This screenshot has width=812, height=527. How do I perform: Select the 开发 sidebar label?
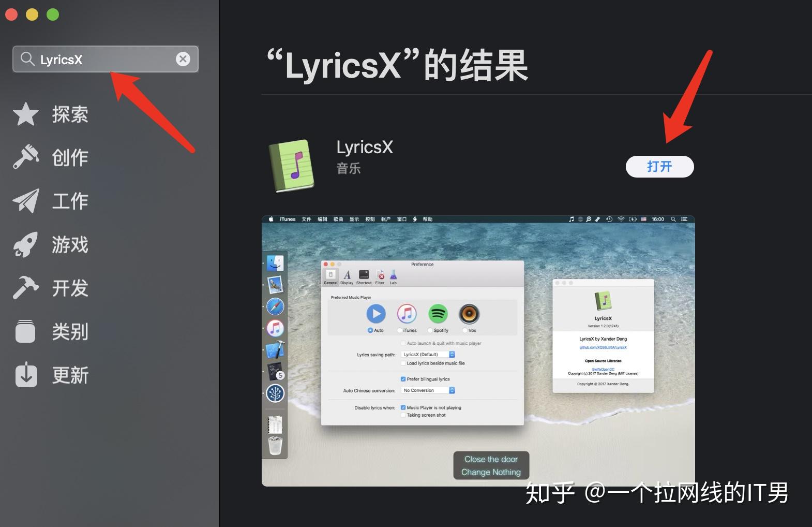[70, 288]
